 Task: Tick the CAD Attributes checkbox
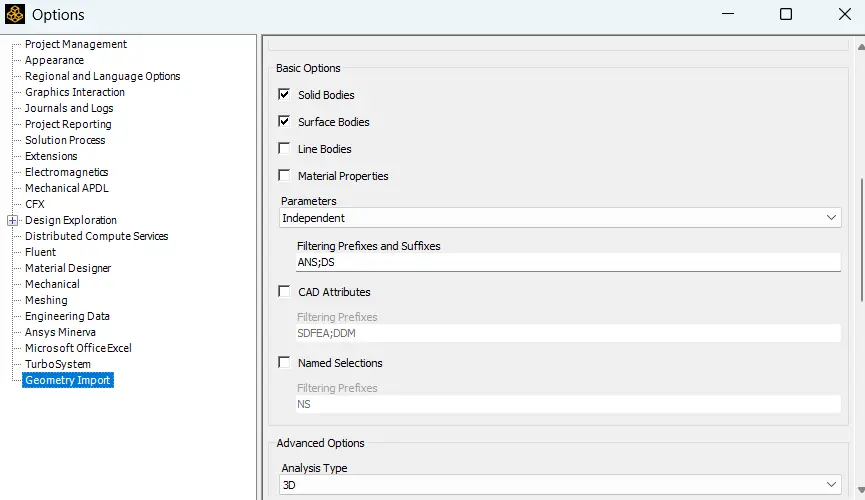(284, 291)
